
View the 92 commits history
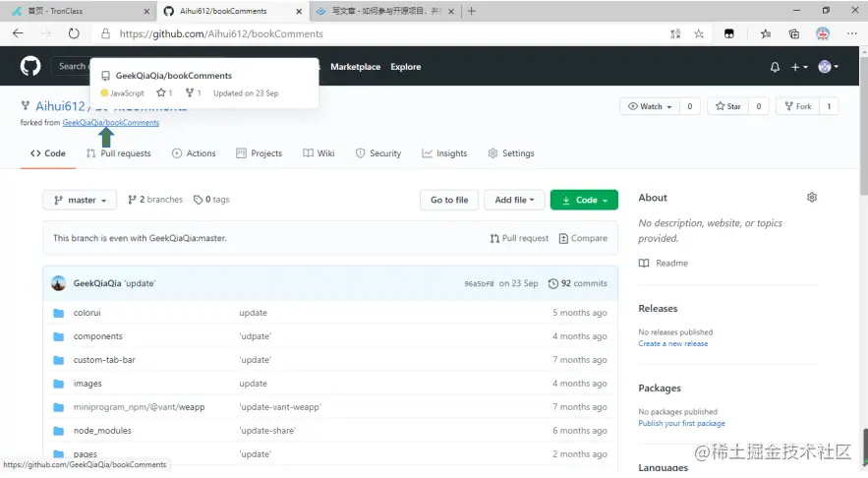[577, 283]
